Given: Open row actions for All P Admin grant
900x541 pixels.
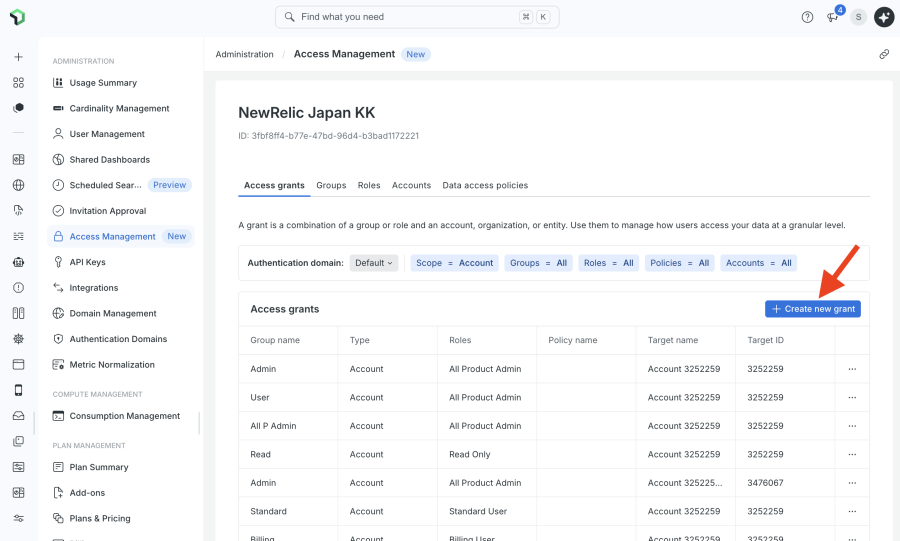Looking at the screenshot, I should point(852,426).
